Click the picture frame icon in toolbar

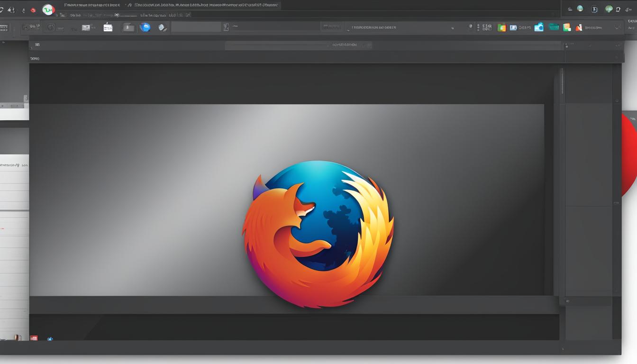tap(86, 27)
